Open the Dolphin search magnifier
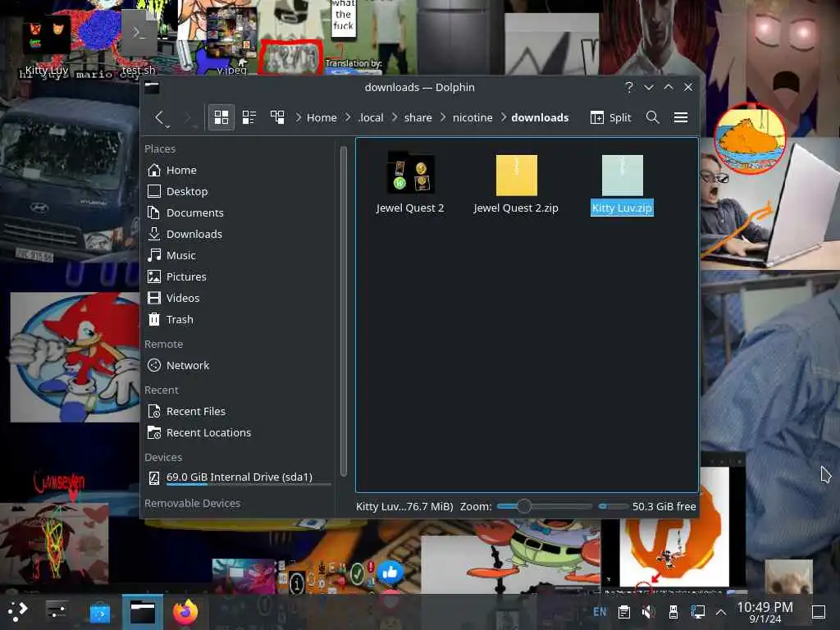Viewport: 840px width, 630px height. tap(652, 117)
